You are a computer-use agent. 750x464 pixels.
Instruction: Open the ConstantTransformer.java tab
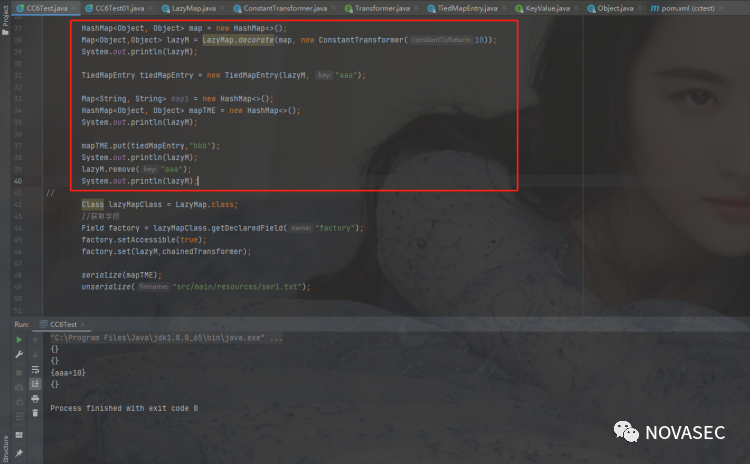coord(285,8)
